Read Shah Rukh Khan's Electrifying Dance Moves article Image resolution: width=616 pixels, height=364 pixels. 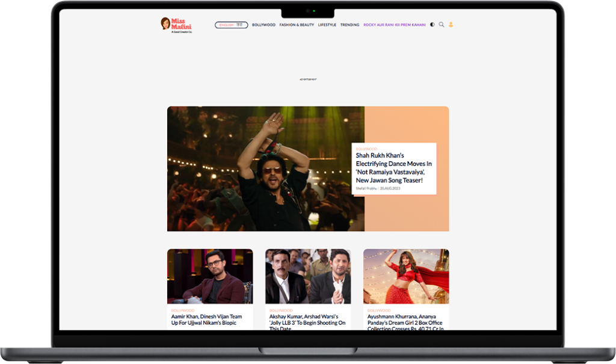[393, 168]
